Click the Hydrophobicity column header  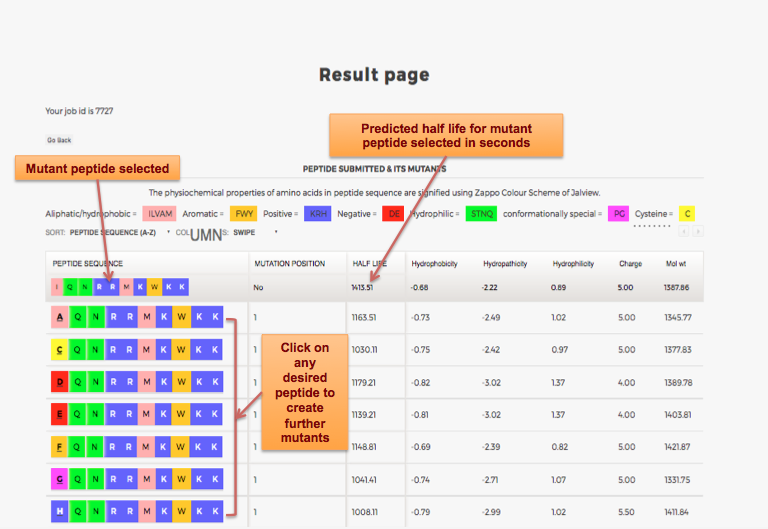coord(434,264)
